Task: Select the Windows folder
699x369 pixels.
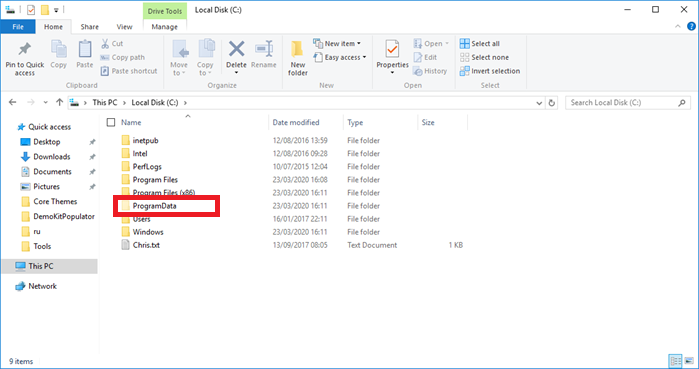Action: [x=148, y=232]
